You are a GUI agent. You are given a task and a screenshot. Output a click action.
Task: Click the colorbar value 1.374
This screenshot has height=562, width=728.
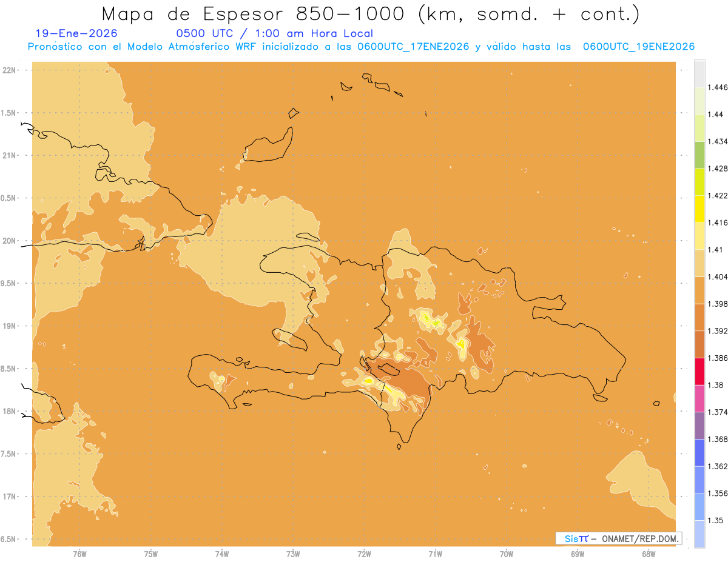(x=717, y=412)
